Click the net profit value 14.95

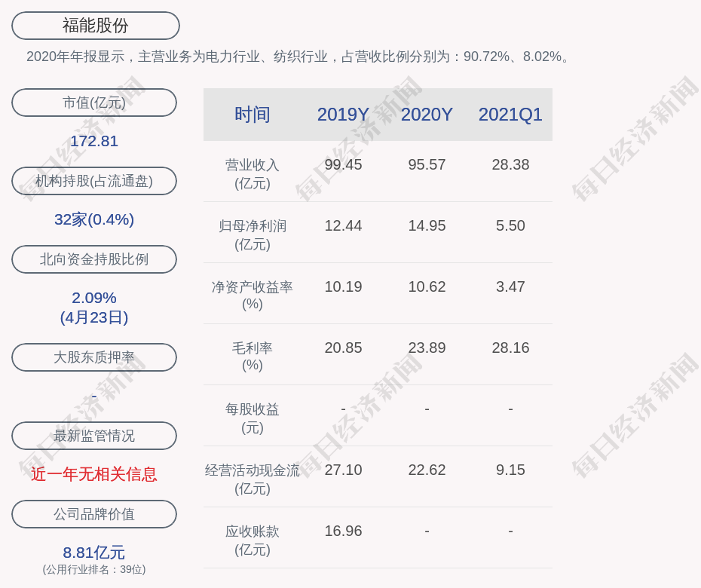pyautogui.click(x=427, y=225)
